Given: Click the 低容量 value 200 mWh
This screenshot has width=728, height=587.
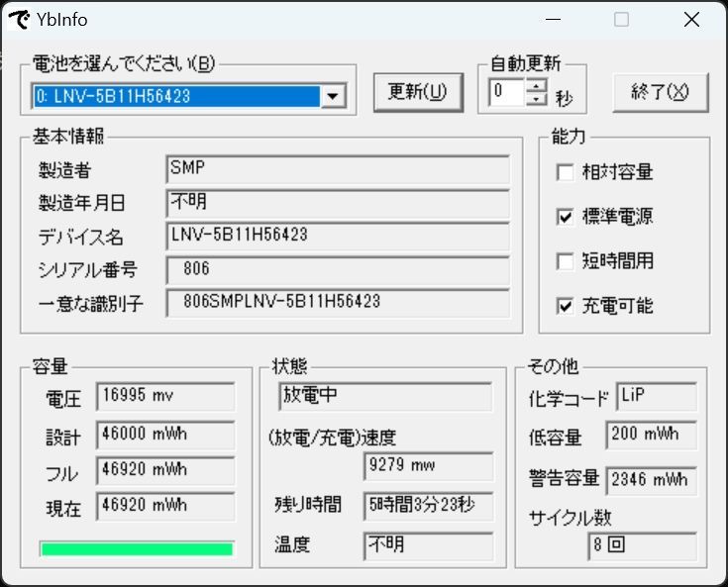Looking at the screenshot, I should point(652,435).
